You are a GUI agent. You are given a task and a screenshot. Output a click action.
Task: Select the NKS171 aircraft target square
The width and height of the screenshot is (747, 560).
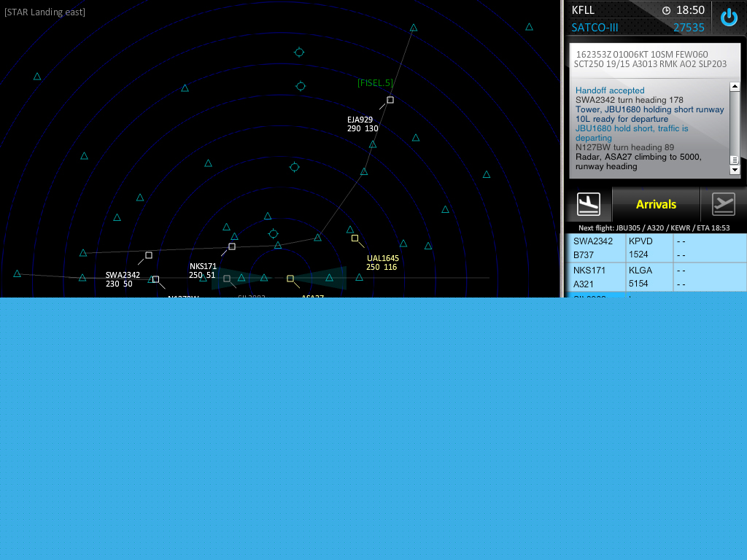(x=232, y=246)
